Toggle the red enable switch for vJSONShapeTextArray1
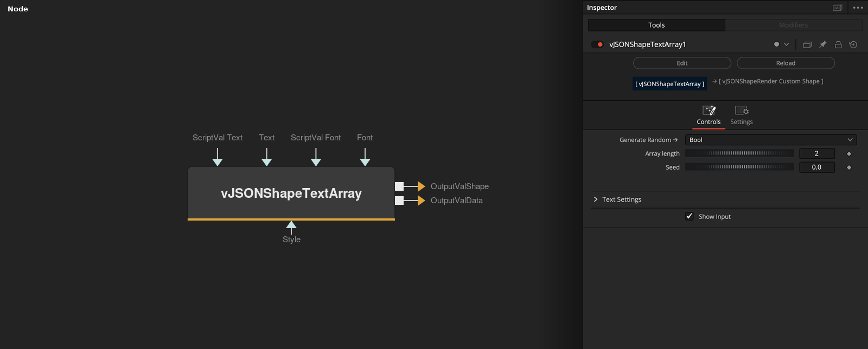Screen dimensions: 868x349 point(597,44)
